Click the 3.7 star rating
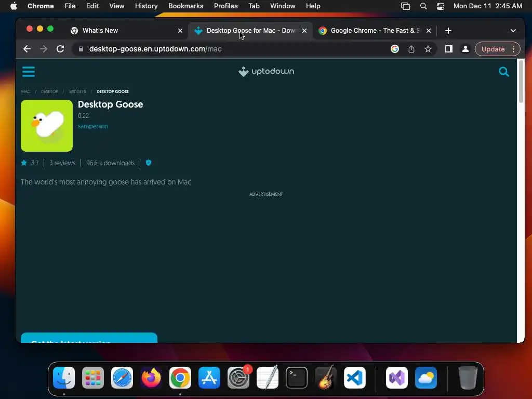 (x=30, y=163)
